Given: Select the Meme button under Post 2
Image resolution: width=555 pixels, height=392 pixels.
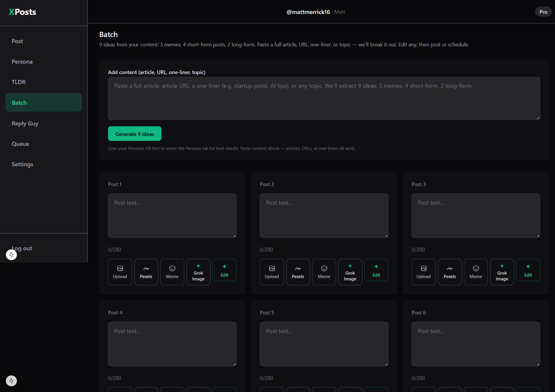Looking at the screenshot, I should [324, 272].
